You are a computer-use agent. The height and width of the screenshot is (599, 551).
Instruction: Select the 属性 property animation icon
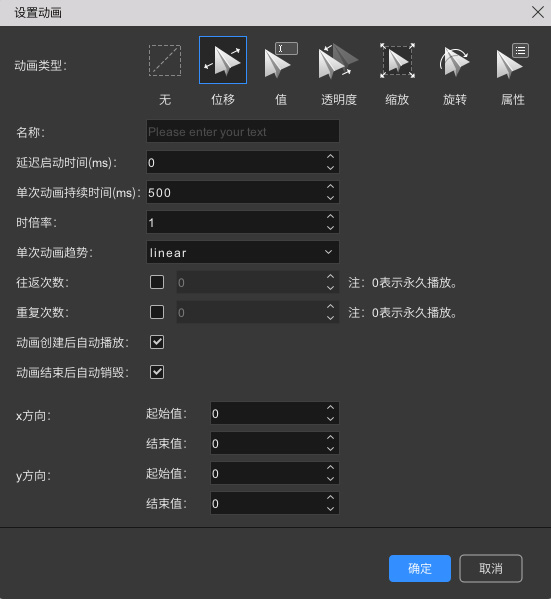pos(512,60)
